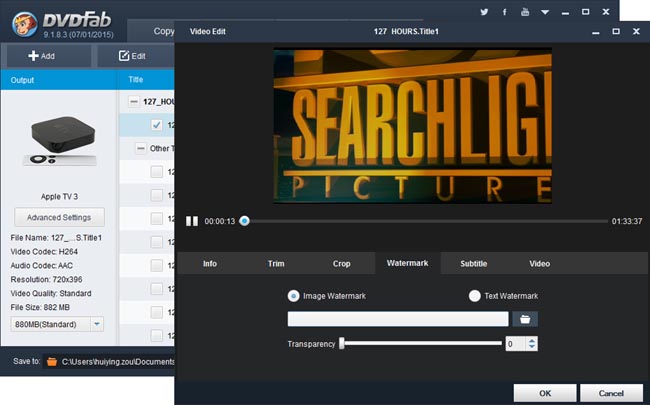This screenshot has height=405, width=650.
Task: Select the Watermark tab
Action: (x=407, y=263)
